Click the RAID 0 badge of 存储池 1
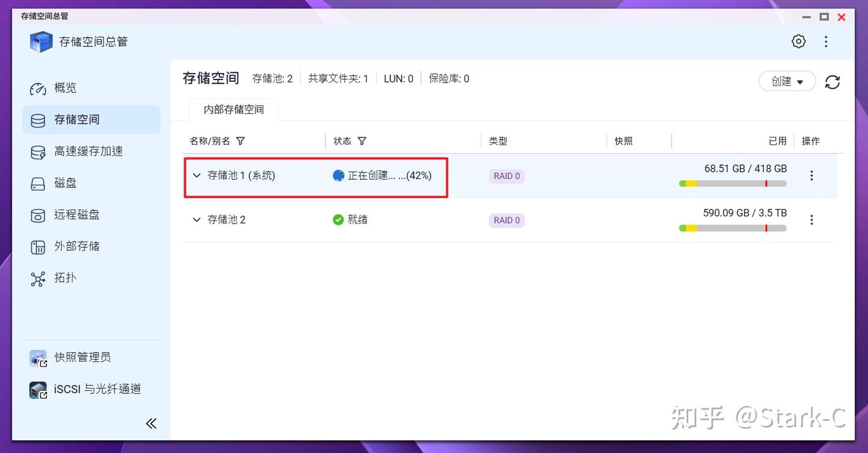Viewport: 868px width, 453px height. (506, 176)
